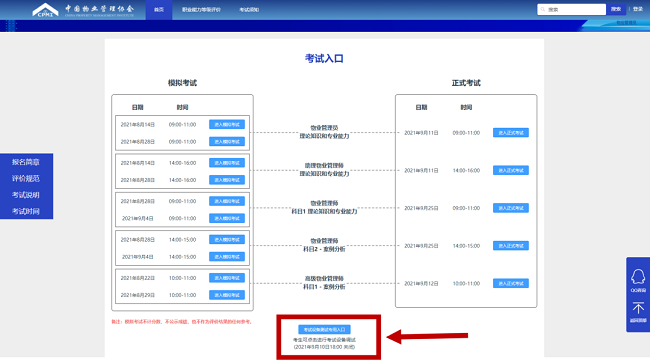Enter mock exam for 2021年9月4日 09:00-11:00
Viewport: 650px width, 360px height.
click(x=227, y=218)
